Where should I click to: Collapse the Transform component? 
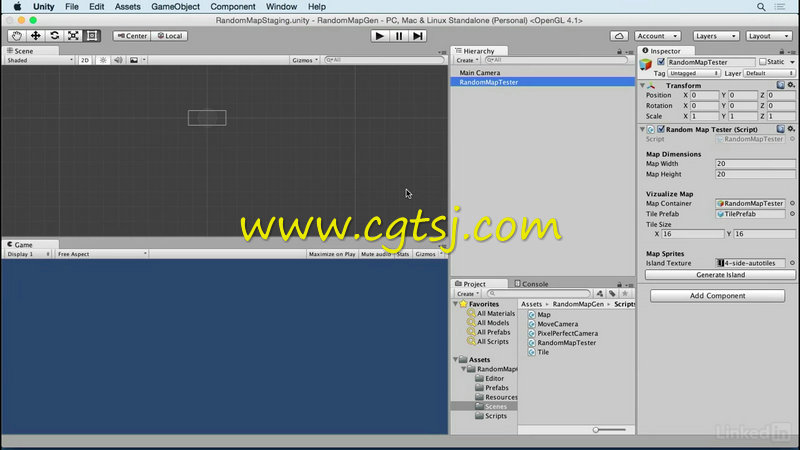click(642, 85)
